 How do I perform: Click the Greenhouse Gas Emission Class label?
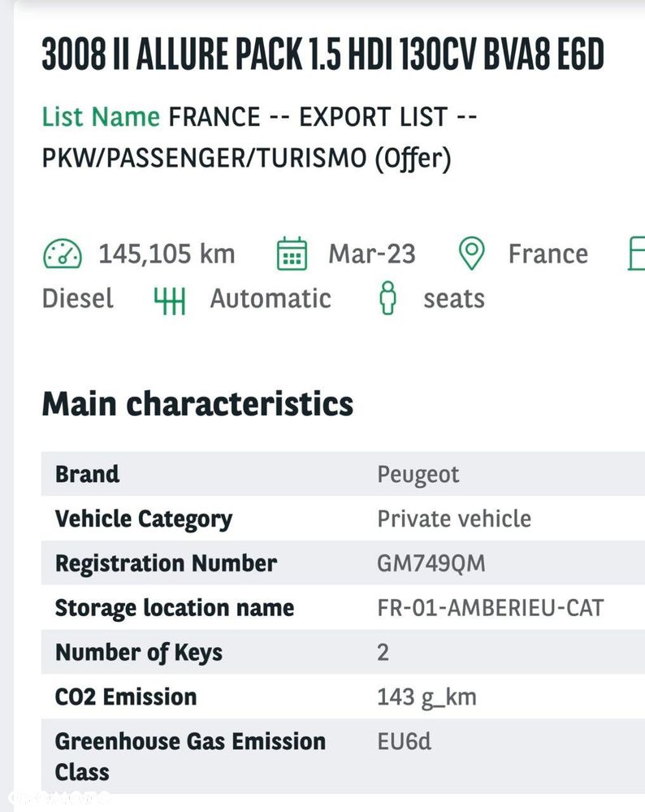pyautogui.click(x=191, y=757)
